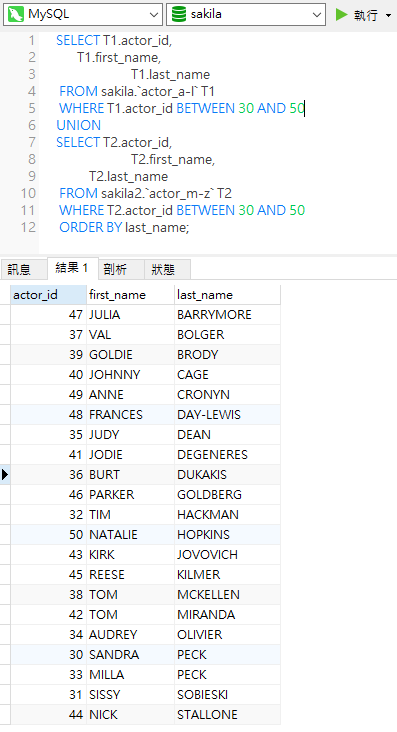Click the FRANCES first name cell
The height and width of the screenshot is (732, 397).
[130, 415]
